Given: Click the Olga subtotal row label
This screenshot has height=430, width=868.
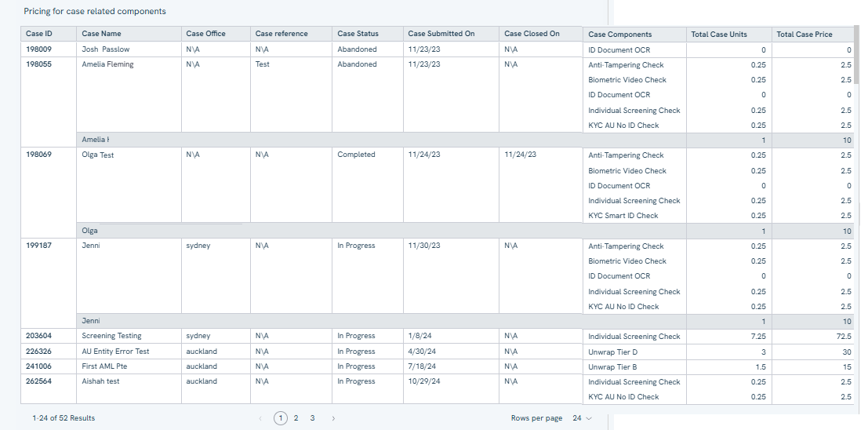Looking at the screenshot, I should 89,231.
